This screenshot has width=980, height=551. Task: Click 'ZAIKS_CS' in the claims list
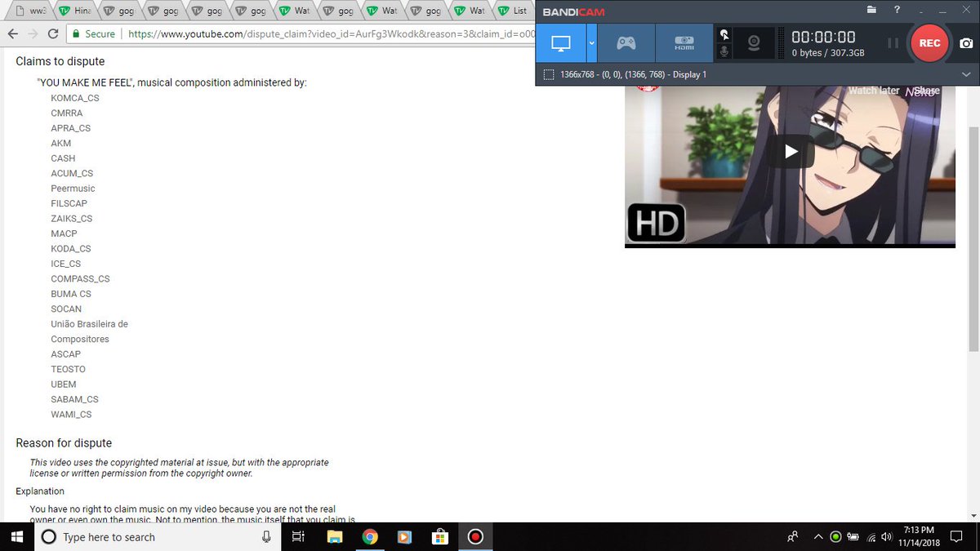72,219
